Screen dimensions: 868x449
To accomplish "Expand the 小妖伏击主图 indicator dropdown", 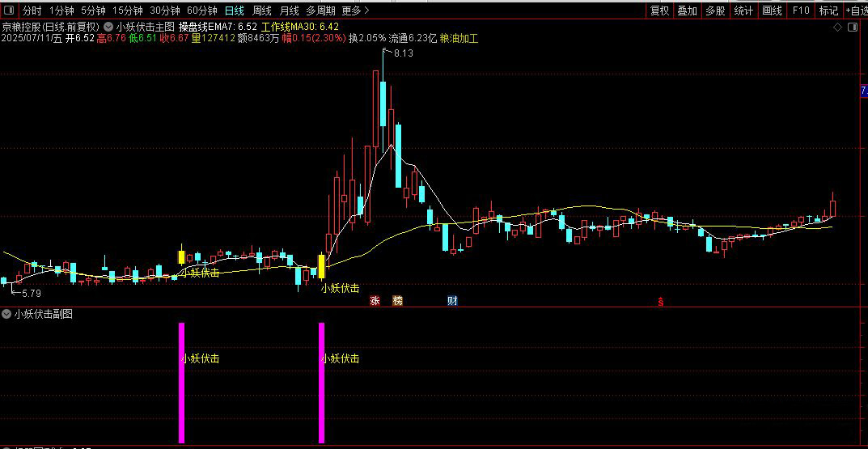I will tap(109, 27).
